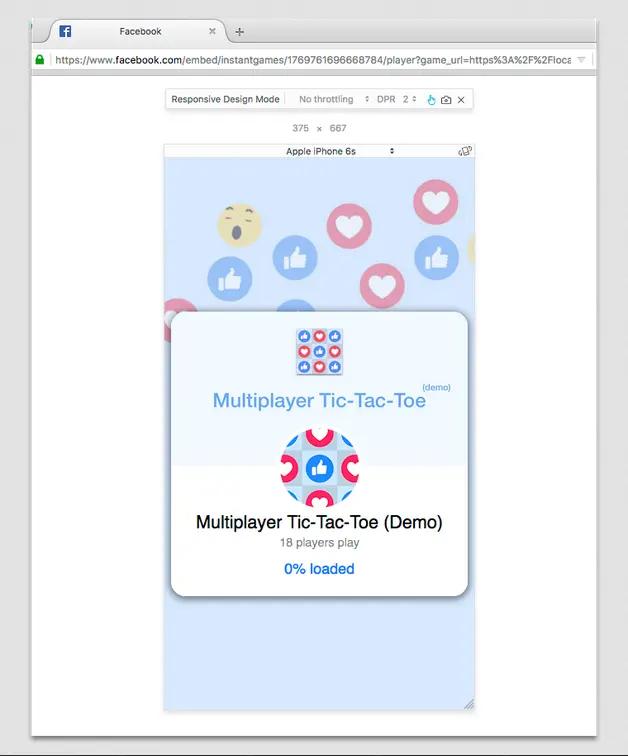Click the tic-tac-toe grid game logo
This screenshot has height=756, width=628.
319,351
